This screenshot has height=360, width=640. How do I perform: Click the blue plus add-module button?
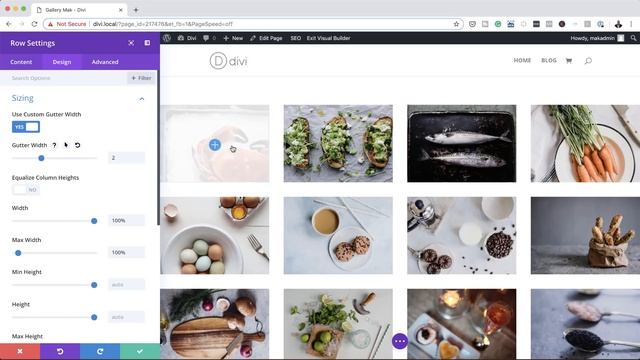[215, 144]
